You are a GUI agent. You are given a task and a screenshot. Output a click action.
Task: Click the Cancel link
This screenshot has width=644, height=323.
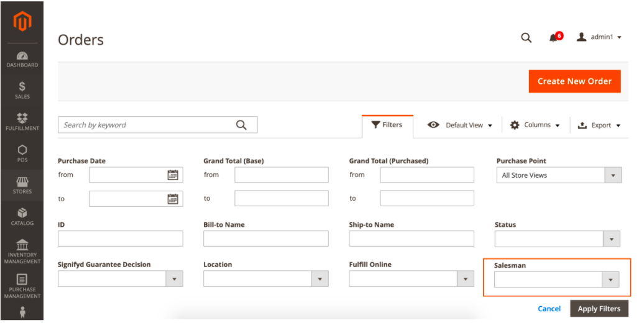coord(549,309)
